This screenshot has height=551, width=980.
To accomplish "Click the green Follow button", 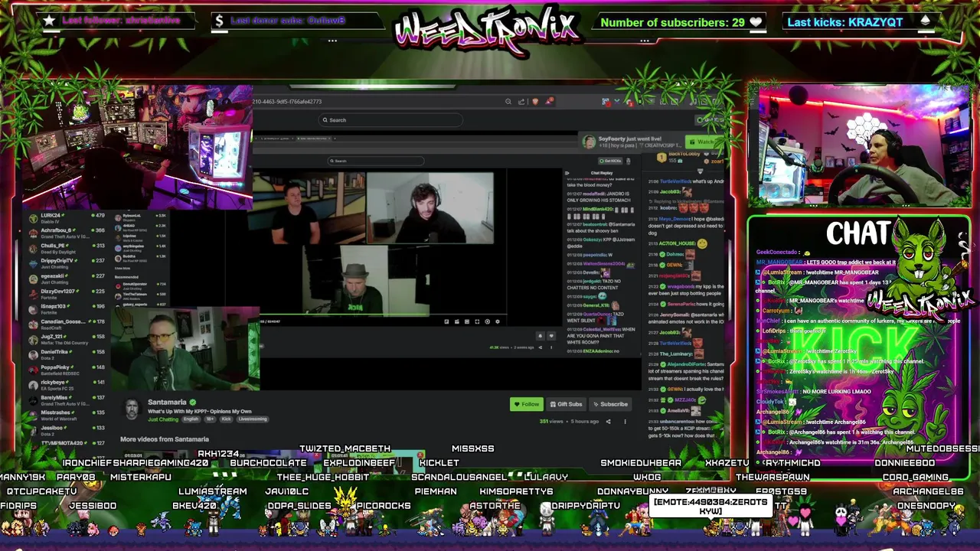I will [x=526, y=404].
